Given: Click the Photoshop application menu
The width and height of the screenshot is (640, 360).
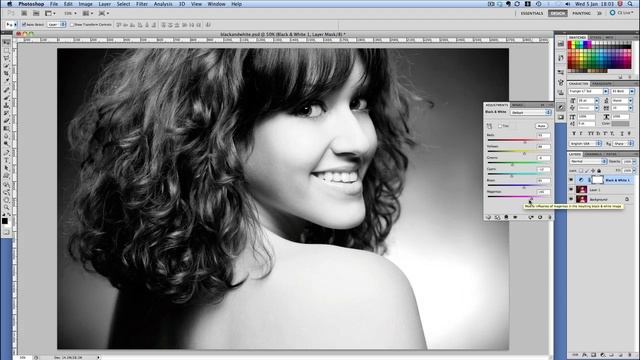Looking at the screenshot, I should (31, 4).
